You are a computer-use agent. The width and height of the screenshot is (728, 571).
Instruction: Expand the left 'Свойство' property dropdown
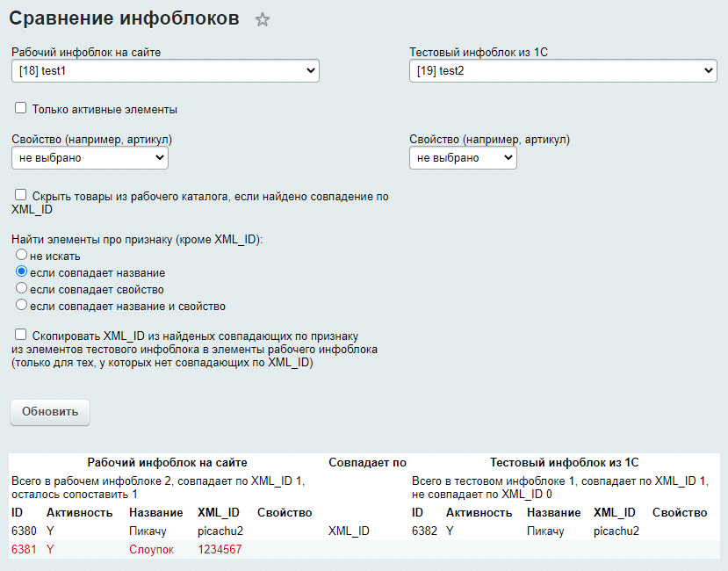coord(90,157)
